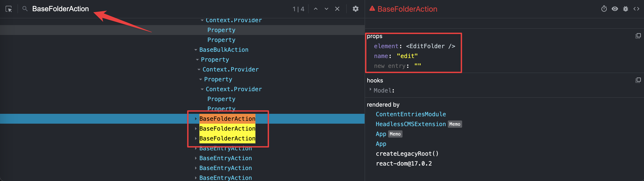This screenshot has height=181, width=644.
Task: Clear the BaseFolderAction search query
Action: pyautogui.click(x=337, y=9)
